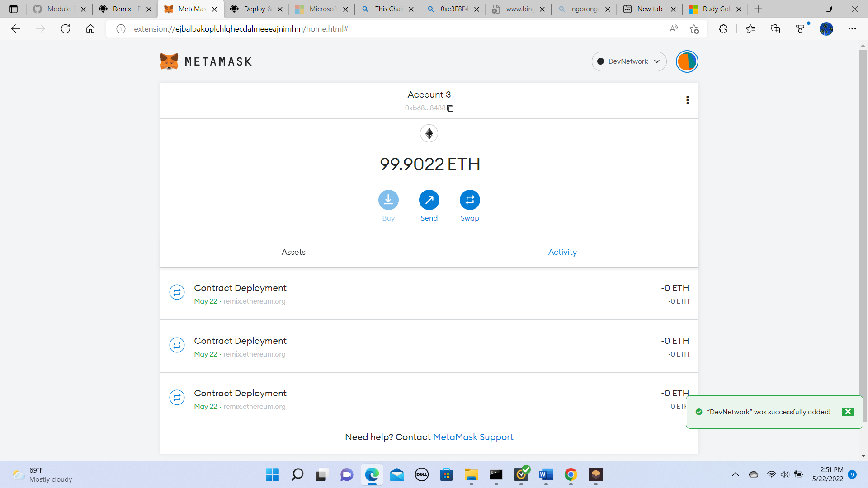
Task: Select the first Contract Deployment activity row
Action: 407,294
